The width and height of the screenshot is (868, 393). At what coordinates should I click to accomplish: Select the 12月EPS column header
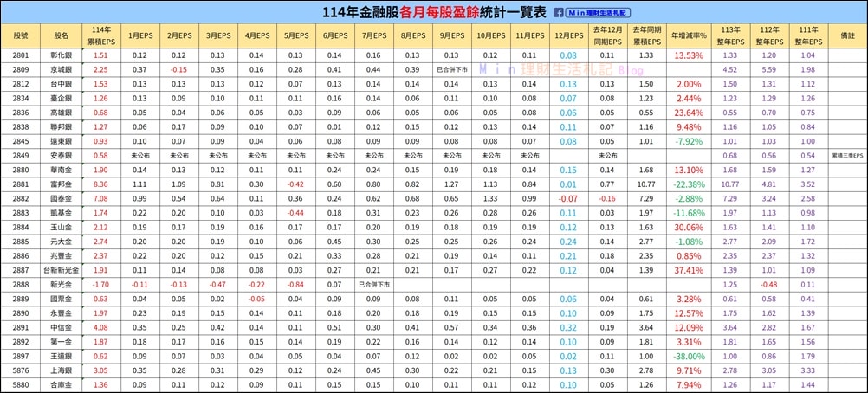pos(568,35)
